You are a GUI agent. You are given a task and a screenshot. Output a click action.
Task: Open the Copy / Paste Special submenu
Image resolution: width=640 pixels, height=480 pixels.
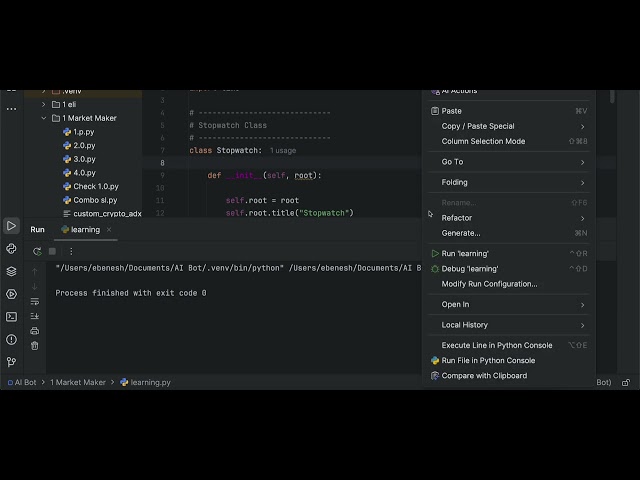(509, 126)
